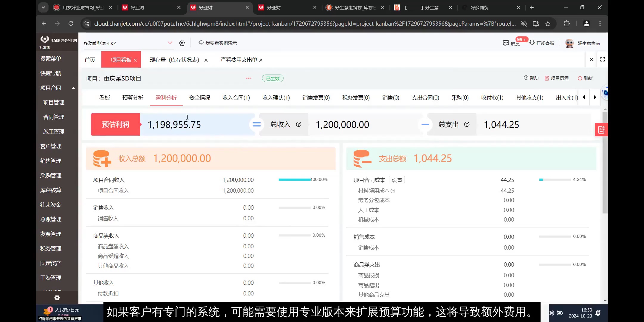Collapse the 项目合同 sidebar section
Image resolution: width=644 pixels, height=322 pixels.
coord(73,88)
